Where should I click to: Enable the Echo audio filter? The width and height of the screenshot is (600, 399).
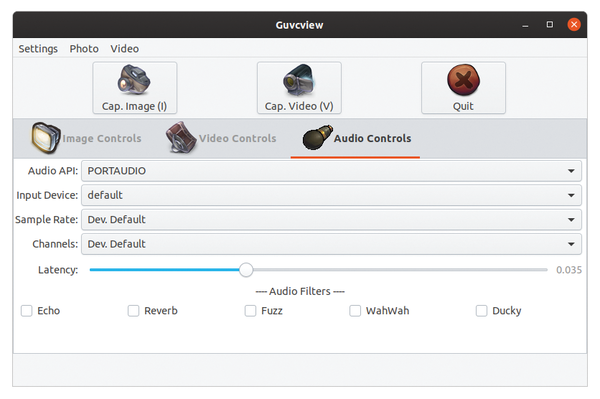point(26,311)
